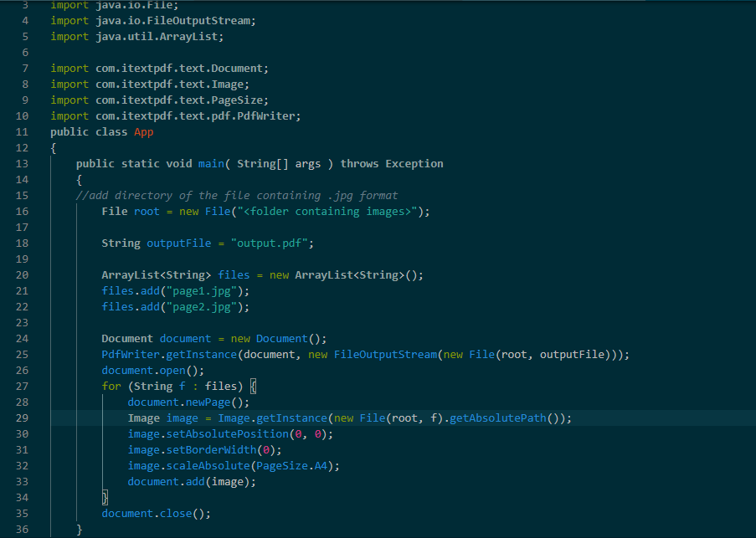
Task: Click the closing brace on line 34
Action: coord(105,498)
